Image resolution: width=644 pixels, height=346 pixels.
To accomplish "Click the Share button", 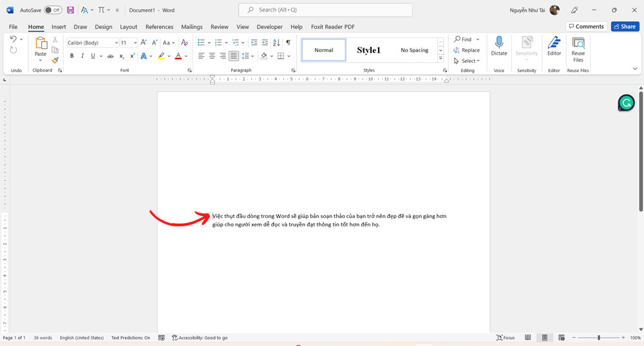I will point(625,26).
